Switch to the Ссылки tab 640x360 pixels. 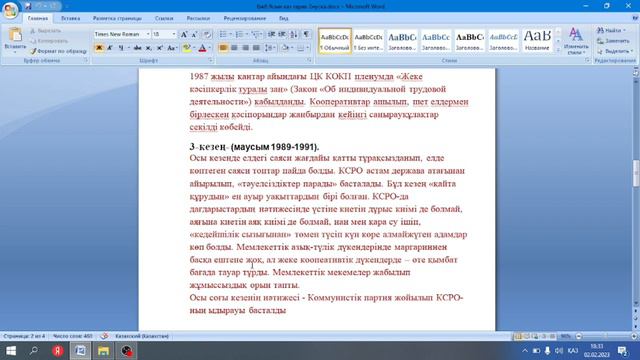[164, 18]
